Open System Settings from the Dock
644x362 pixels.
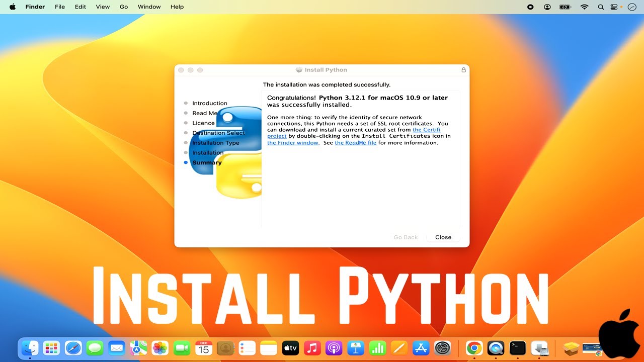(x=443, y=348)
